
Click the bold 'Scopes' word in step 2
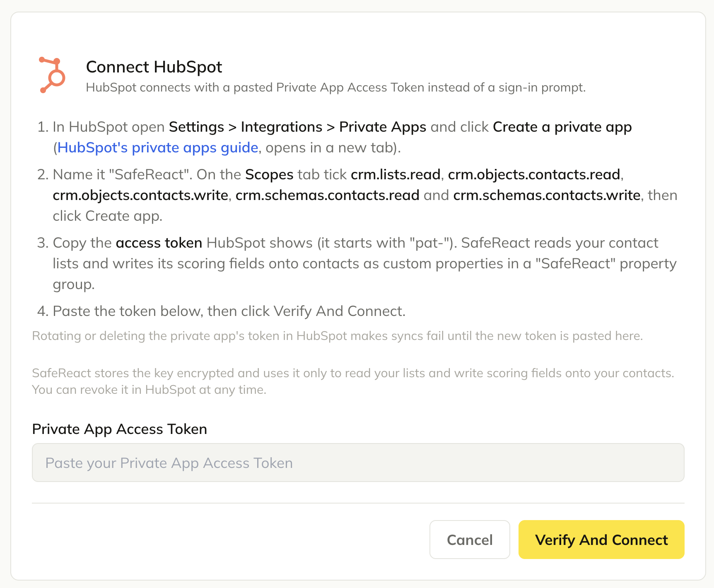(269, 174)
